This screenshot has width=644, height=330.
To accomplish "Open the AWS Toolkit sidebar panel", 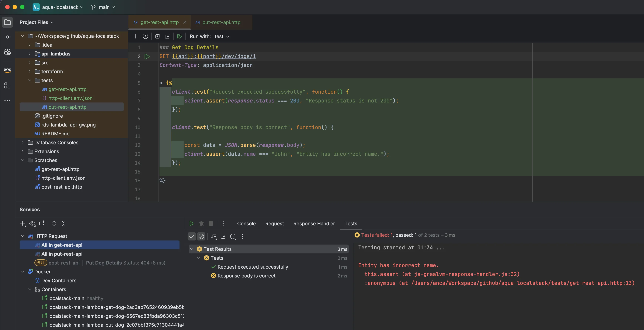I will (x=8, y=70).
